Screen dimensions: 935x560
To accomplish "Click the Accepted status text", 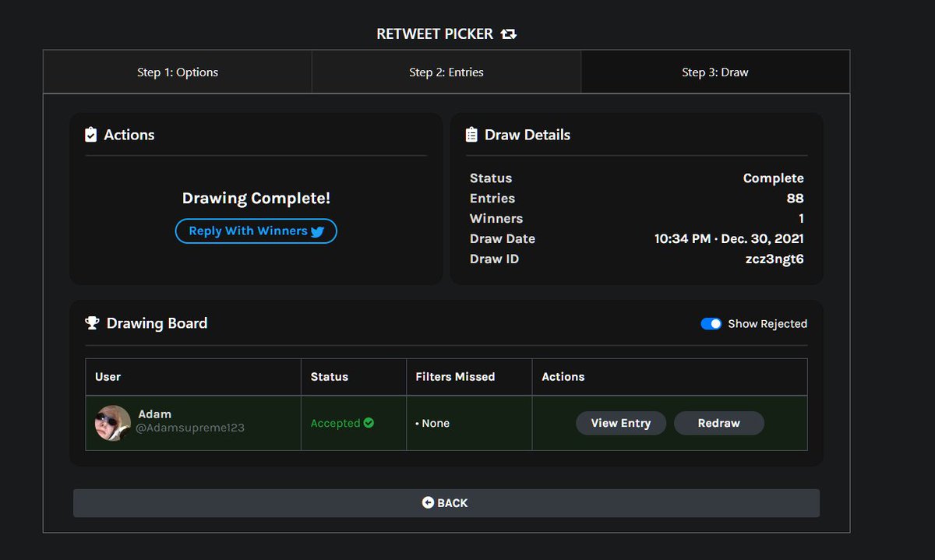I will point(335,423).
